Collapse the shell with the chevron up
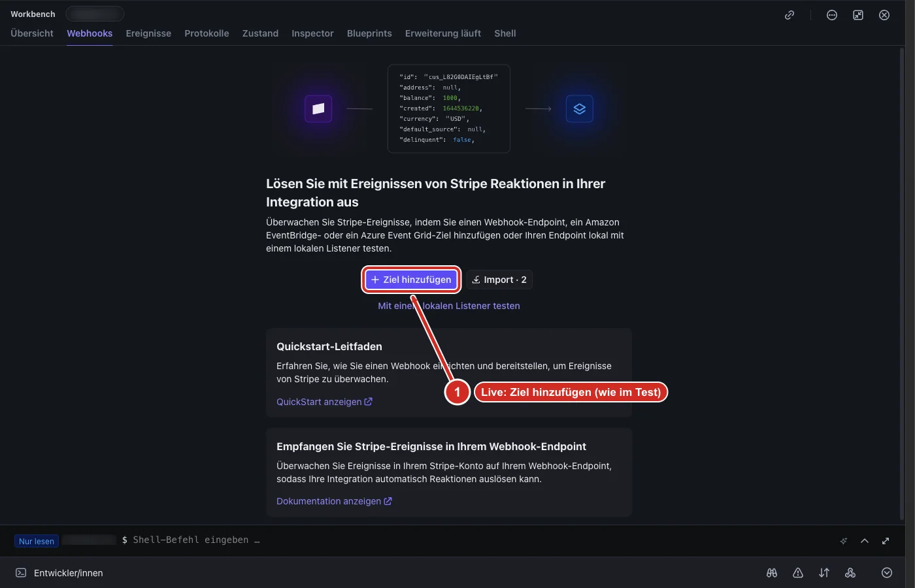Viewport: 915px width, 588px height. pyautogui.click(x=865, y=541)
